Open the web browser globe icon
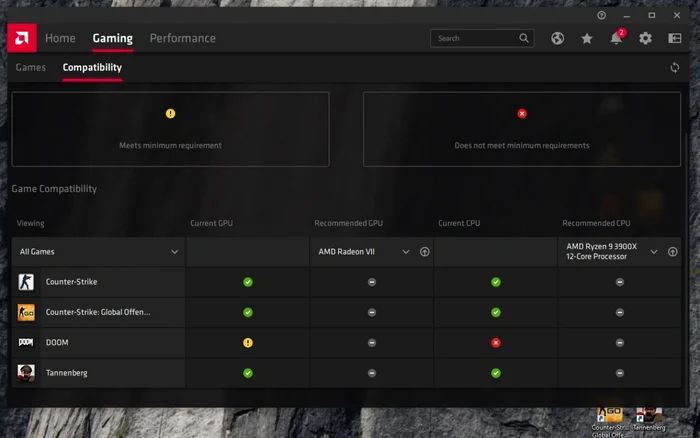 [557, 38]
